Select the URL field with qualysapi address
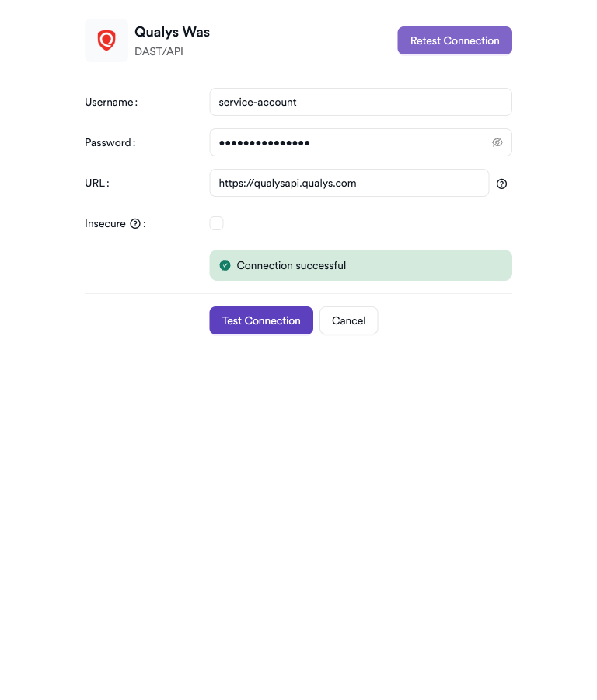The image size is (597, 700). pos(349,183)
